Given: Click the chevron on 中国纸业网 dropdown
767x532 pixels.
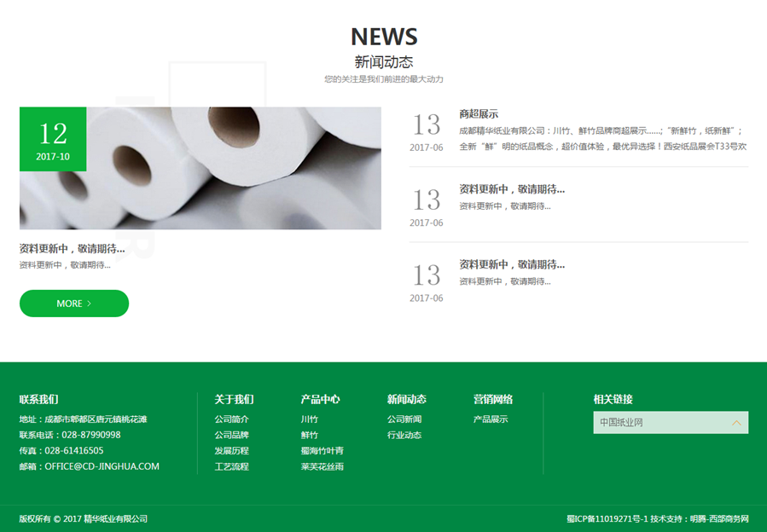Looking at the screenshot, I should pos(736,422).
